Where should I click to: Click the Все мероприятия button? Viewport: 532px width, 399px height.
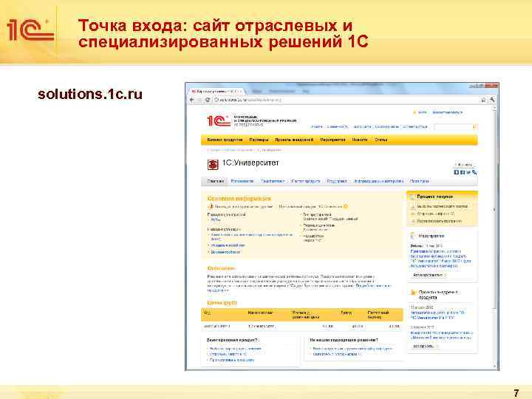[x=429, y=275]
